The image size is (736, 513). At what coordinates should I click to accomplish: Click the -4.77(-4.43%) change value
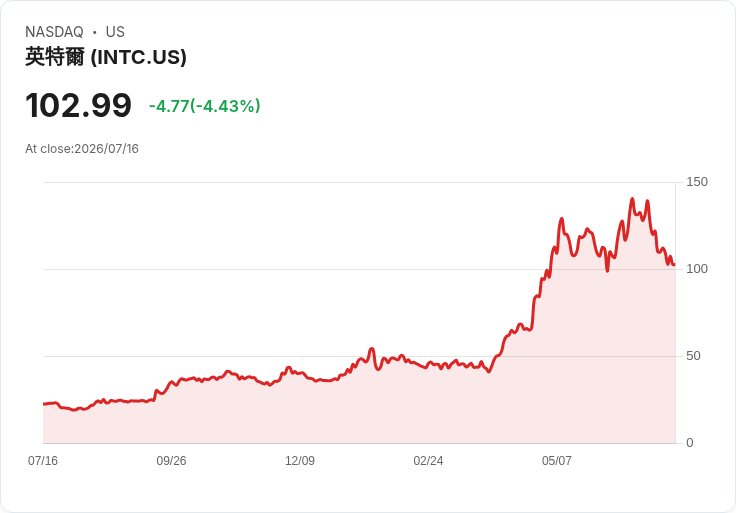point(205,106)
